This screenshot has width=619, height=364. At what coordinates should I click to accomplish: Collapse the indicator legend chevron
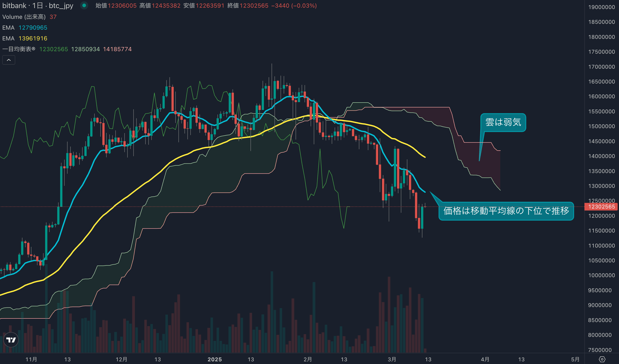coord(9,60)
